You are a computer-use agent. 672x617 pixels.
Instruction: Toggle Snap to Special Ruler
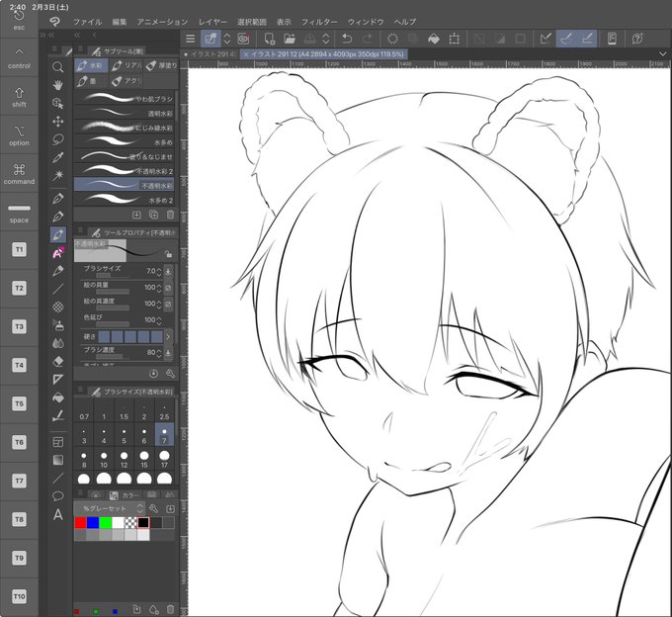(566, 39)
